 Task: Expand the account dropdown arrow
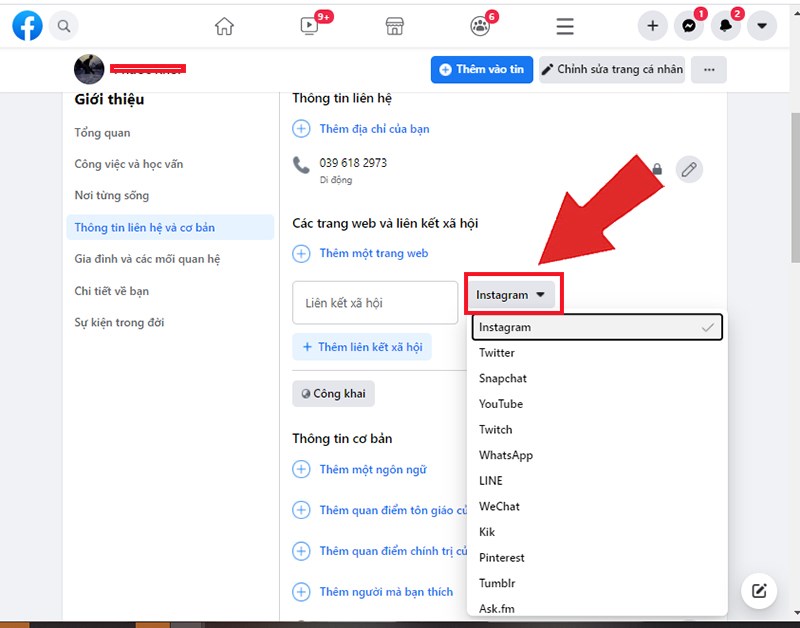(x=762, y=26)
